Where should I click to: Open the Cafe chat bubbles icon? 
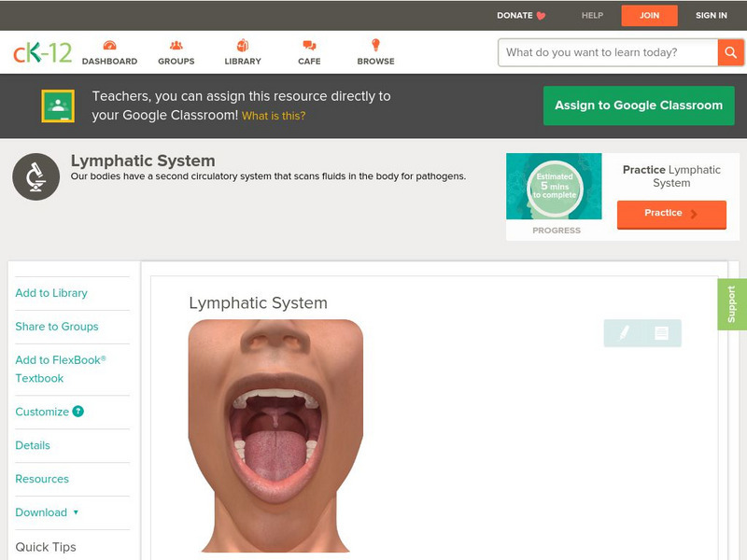309,45
